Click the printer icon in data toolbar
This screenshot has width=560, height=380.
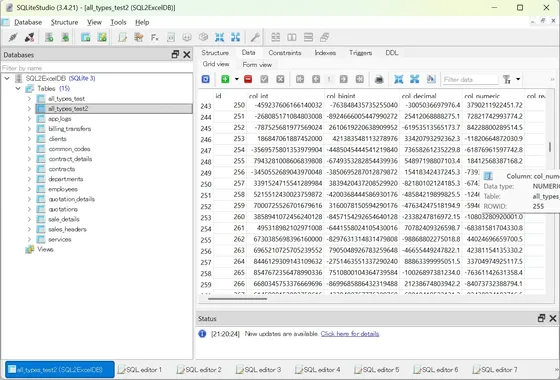point(379,79)
